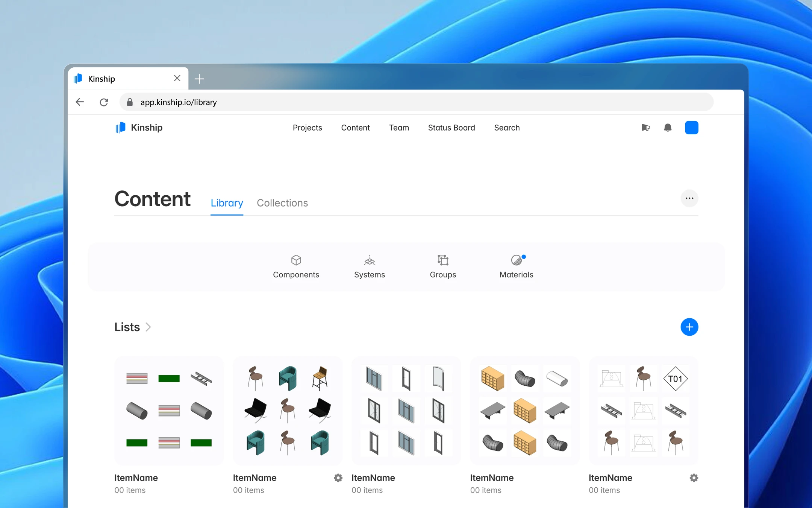Select the Library tab
The height and width of the screenshot is (508, 812).
tap(227, 203)
